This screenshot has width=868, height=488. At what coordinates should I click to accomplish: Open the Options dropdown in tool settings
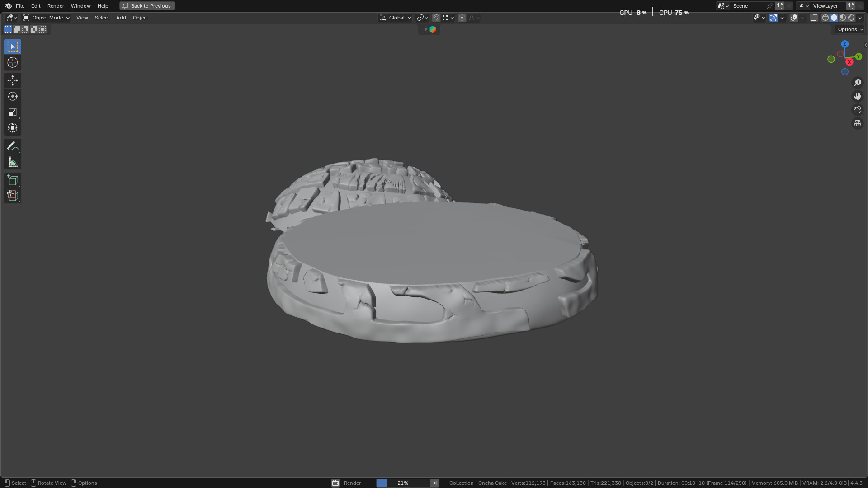point(850,29)
